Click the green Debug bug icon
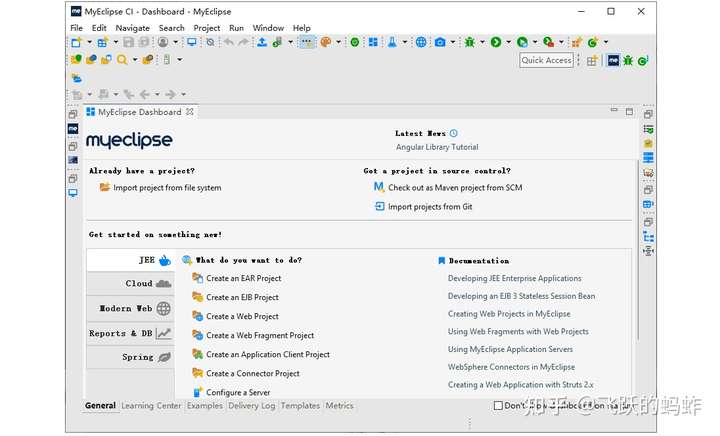Viewport: 720px width, 436px height. coord(469,42)
